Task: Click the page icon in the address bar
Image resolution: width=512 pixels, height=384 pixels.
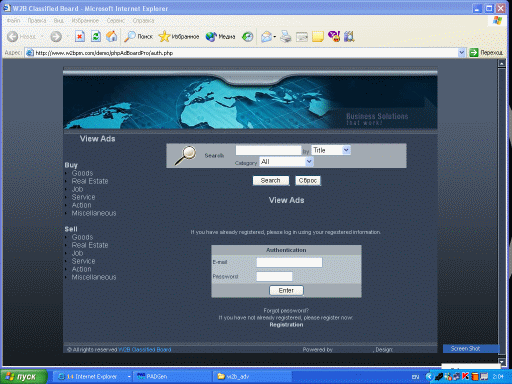Action: click(x=30, y=53)
